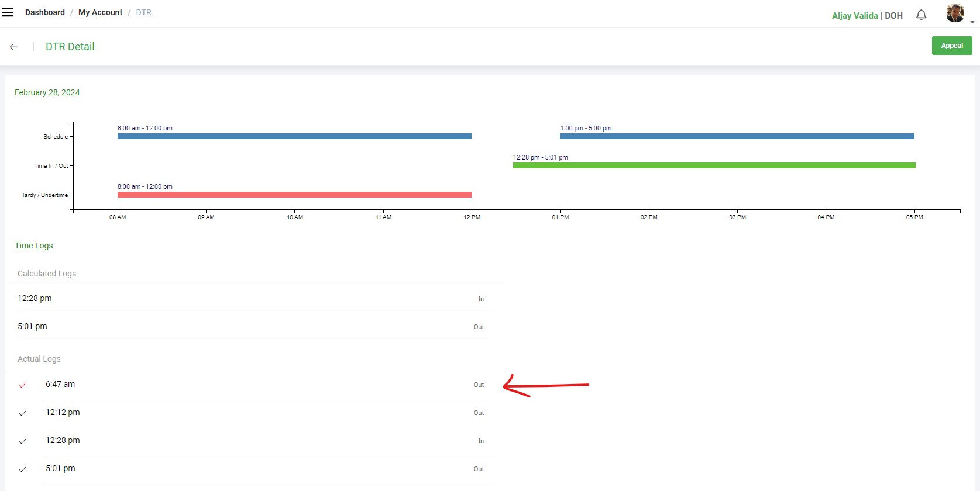Select the 12:28 pm calculated log row
The height and width of the screenshot is (491, 980).
[x=250, y=299]
